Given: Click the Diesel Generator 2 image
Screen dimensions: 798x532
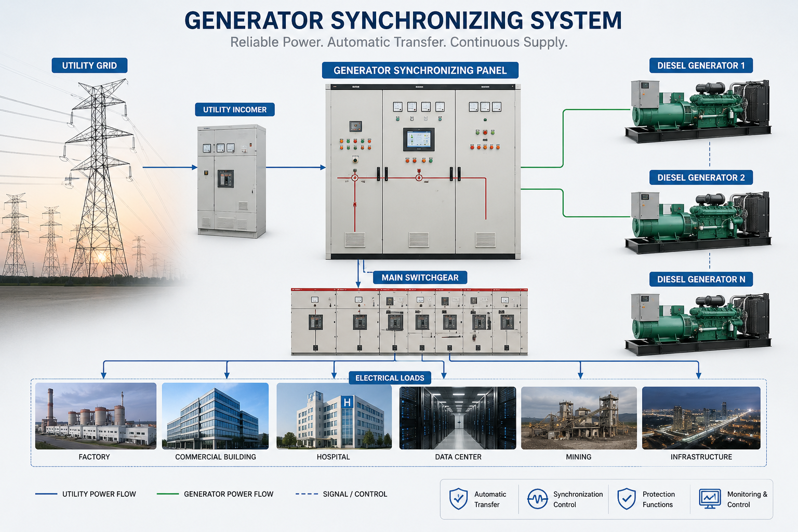Looking at the screenshot, I should 698,222.
